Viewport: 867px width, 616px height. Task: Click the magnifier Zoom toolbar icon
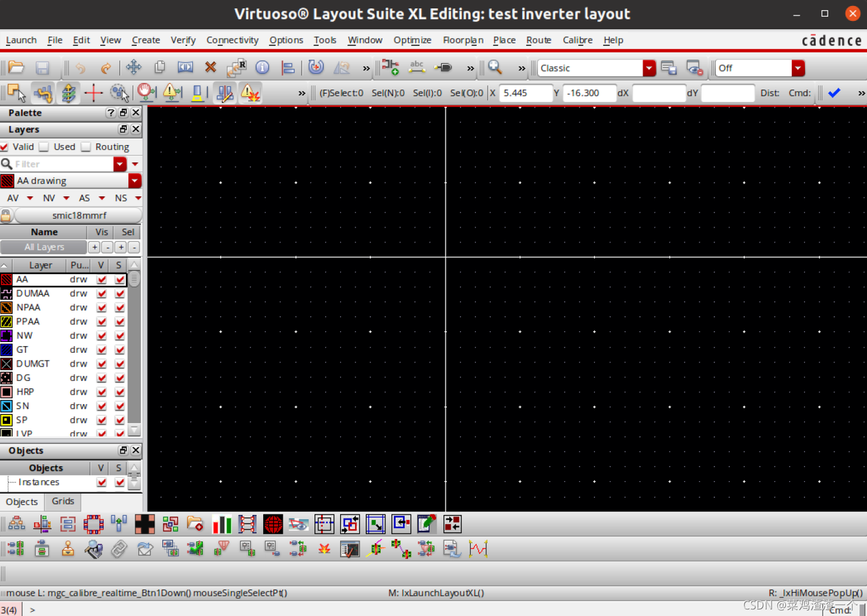(x=495, y=67)
